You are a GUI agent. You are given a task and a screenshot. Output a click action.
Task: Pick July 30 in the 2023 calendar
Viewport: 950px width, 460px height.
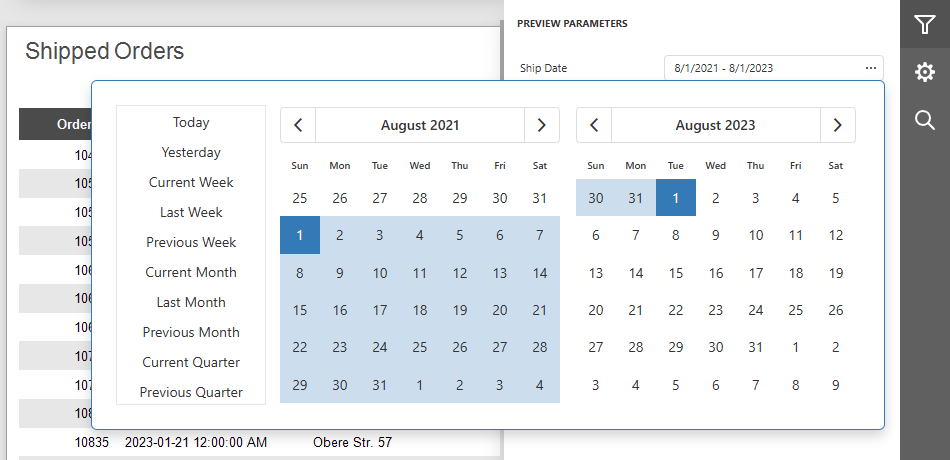596,198
